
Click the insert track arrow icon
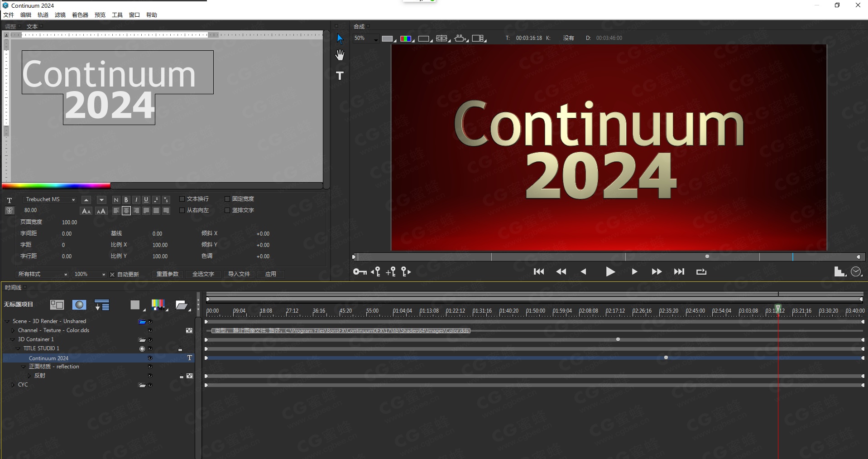(102, 305)
